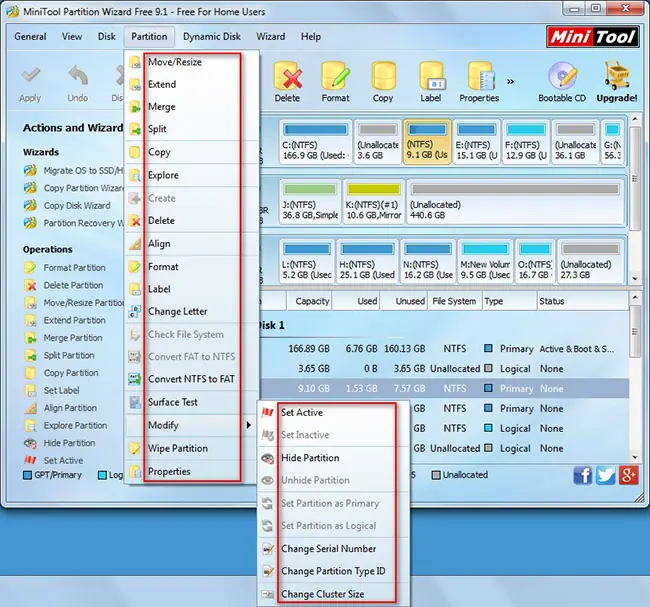Screen dimensions: 650x607
Task: Open the Help menu
Action: pyautogui.click(x=311, y=36)
